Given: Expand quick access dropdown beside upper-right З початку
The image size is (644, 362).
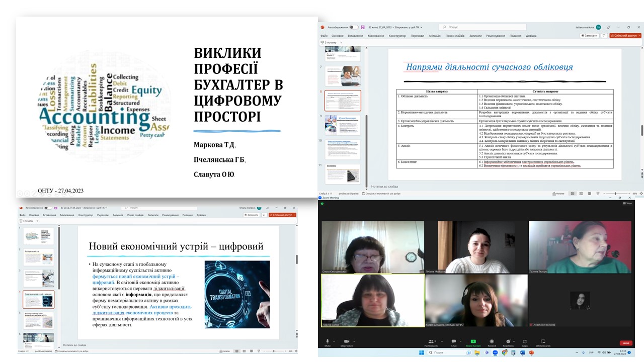Looking at the screenshot, I should pos(341,43).
